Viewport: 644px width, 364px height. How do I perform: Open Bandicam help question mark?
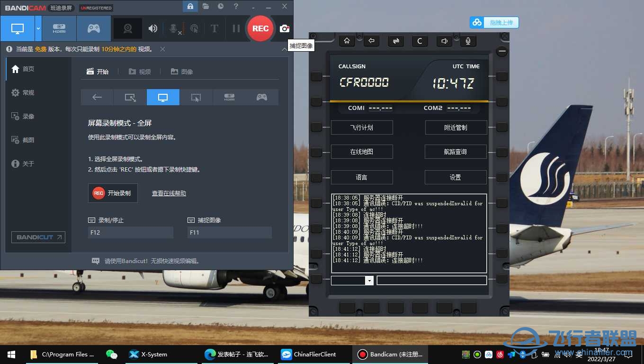(x=236, y=6)
